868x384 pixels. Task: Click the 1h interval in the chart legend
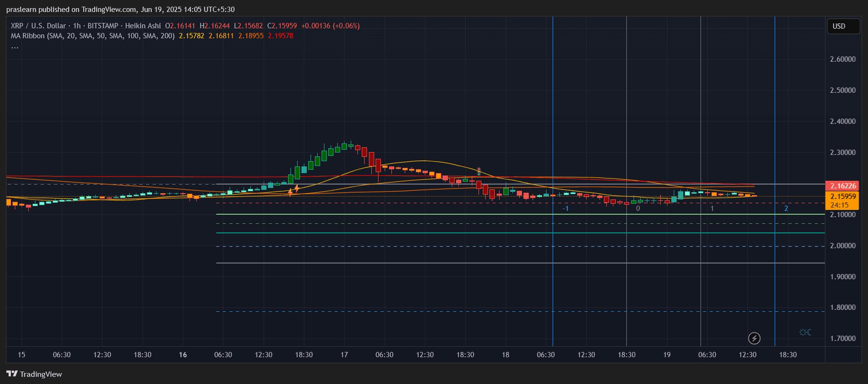click(x=77, y=26)
